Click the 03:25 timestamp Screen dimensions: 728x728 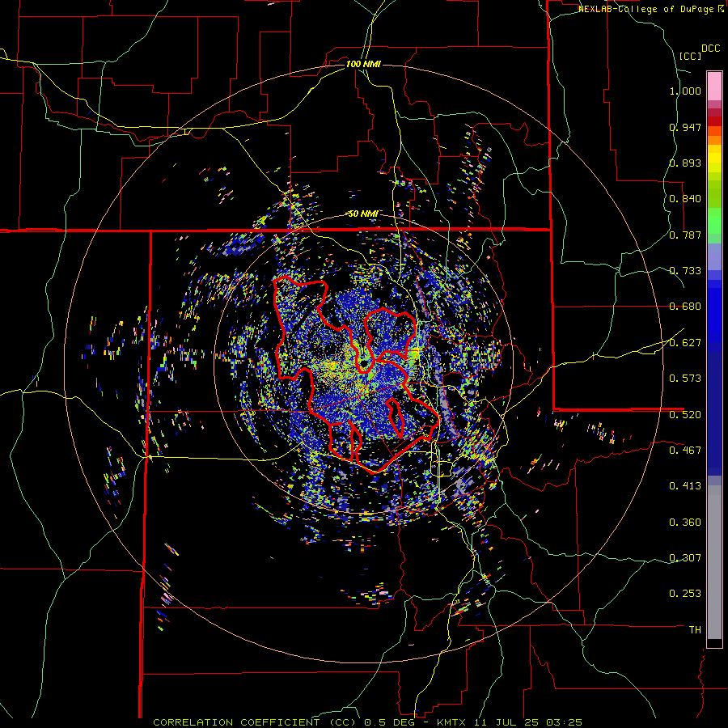coord(563,722)
